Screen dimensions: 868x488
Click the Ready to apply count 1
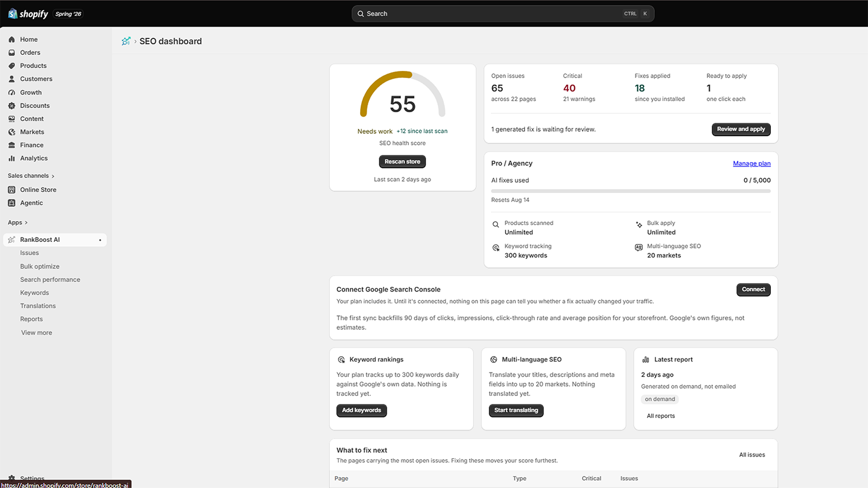(709, 88)
